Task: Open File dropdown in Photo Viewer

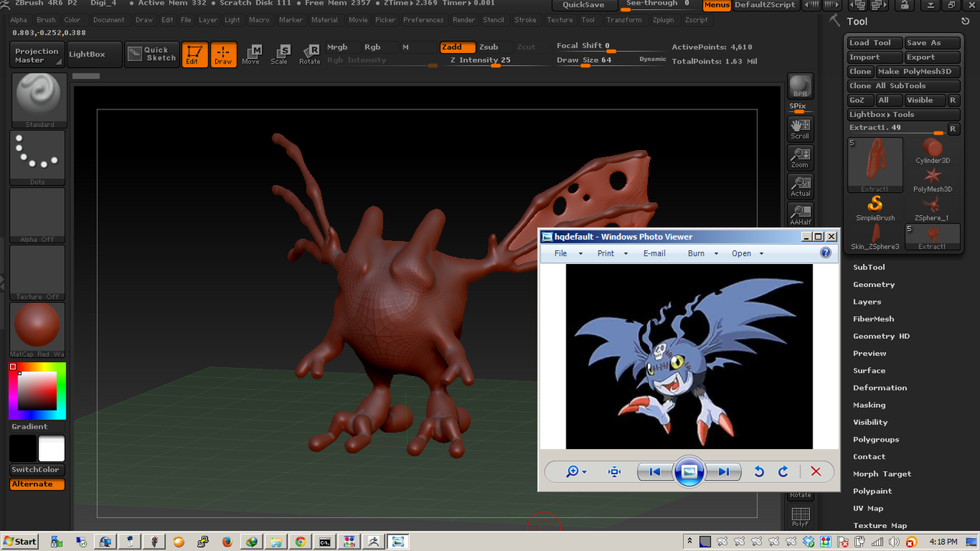Action: (x=568, y=253)
